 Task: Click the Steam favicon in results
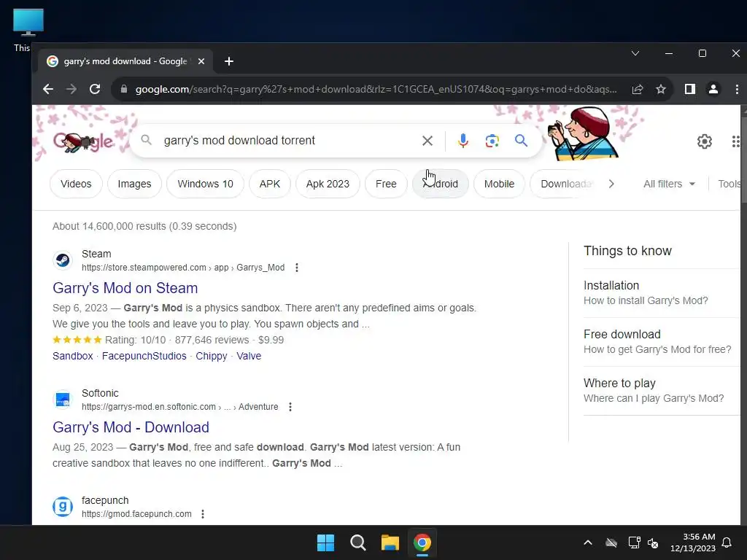tap(63, 260)
